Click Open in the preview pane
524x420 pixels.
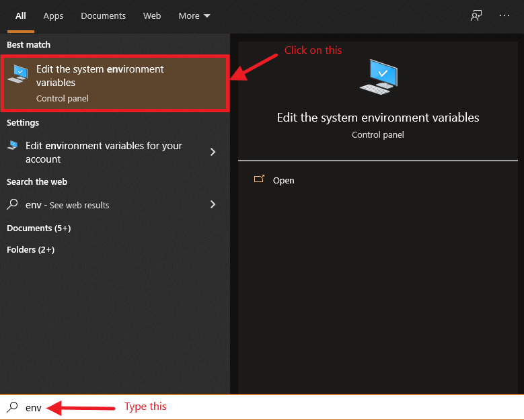click(283, 180)
